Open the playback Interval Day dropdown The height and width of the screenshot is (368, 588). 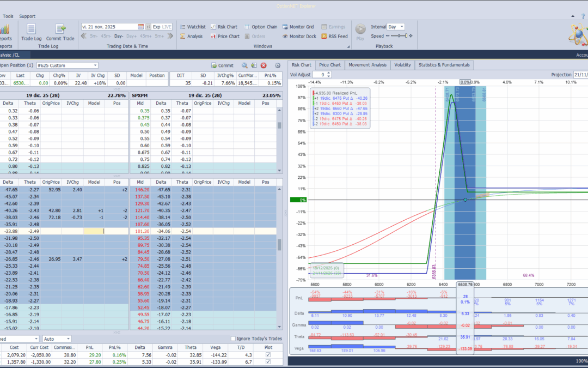402,27
